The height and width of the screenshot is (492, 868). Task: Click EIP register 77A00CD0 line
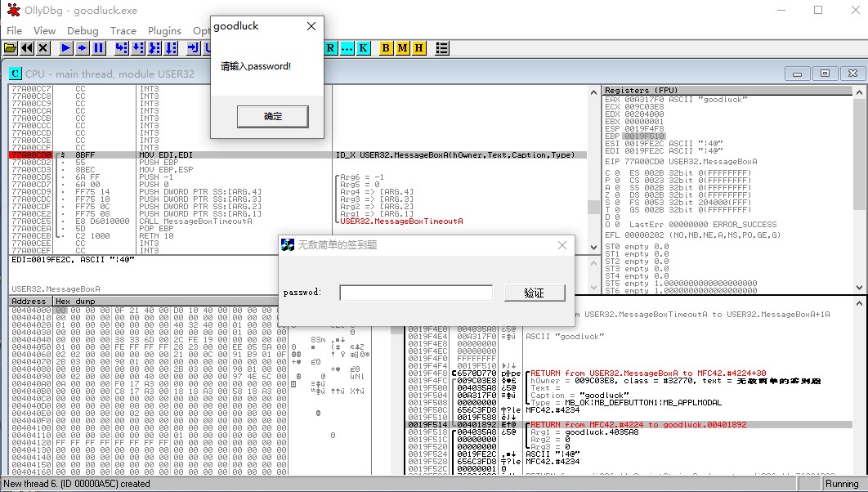[x=681, y=162]
